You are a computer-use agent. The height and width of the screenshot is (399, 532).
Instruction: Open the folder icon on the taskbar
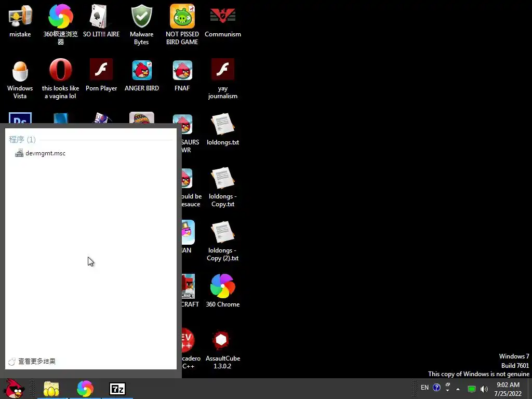click(x=51, y=389)
